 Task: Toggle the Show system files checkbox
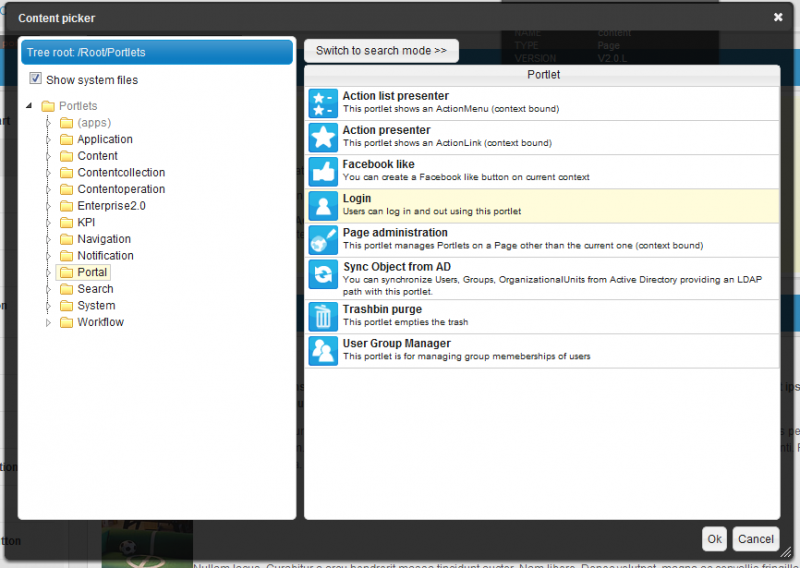coord(35,79)
